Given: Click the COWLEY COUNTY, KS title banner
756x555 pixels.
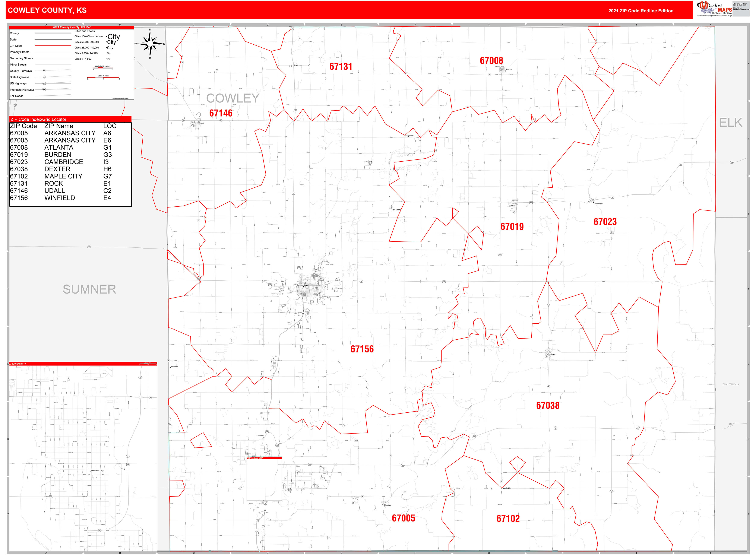Looking at the screenshot, I should [47, 10].
